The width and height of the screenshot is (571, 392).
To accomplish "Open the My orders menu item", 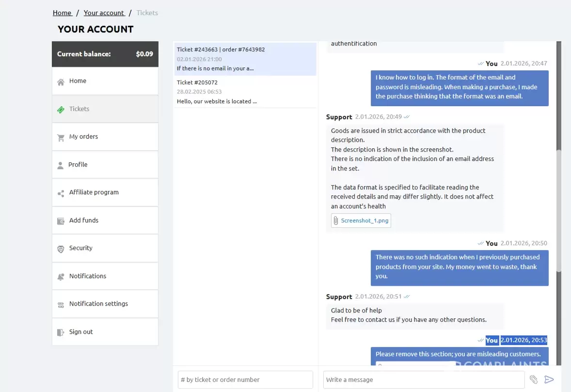I will click(x=83, y=137).
